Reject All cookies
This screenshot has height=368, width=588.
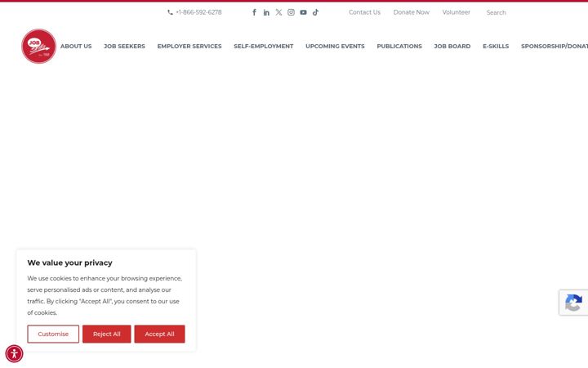click(x=107, y=334)
